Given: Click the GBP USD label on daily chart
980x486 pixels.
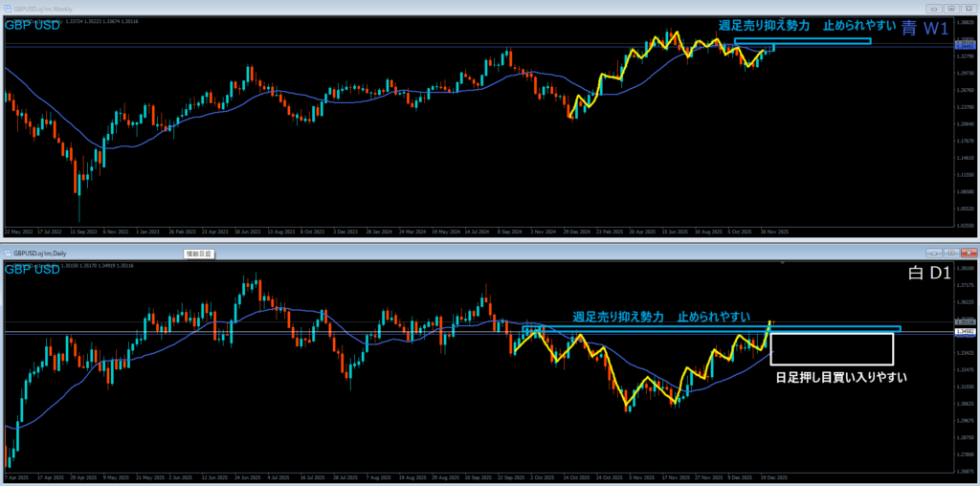Looking at the screenshot, I should pos(33,270).
